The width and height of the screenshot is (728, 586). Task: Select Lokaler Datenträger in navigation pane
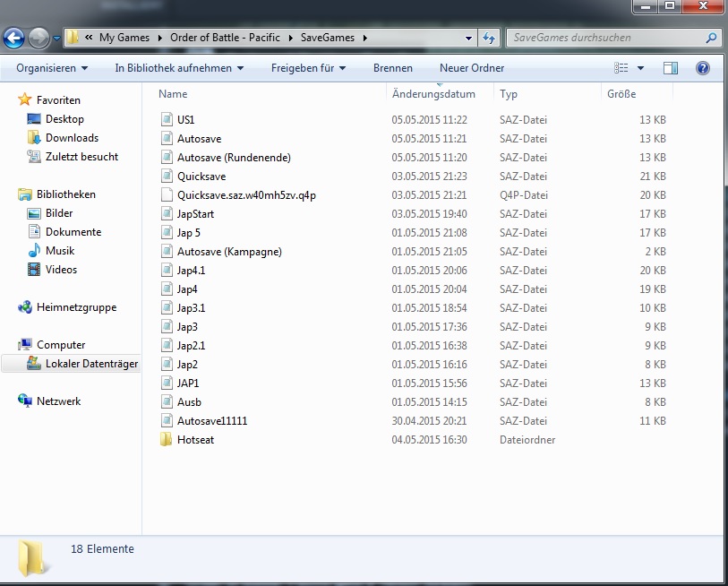pos(91,364)
